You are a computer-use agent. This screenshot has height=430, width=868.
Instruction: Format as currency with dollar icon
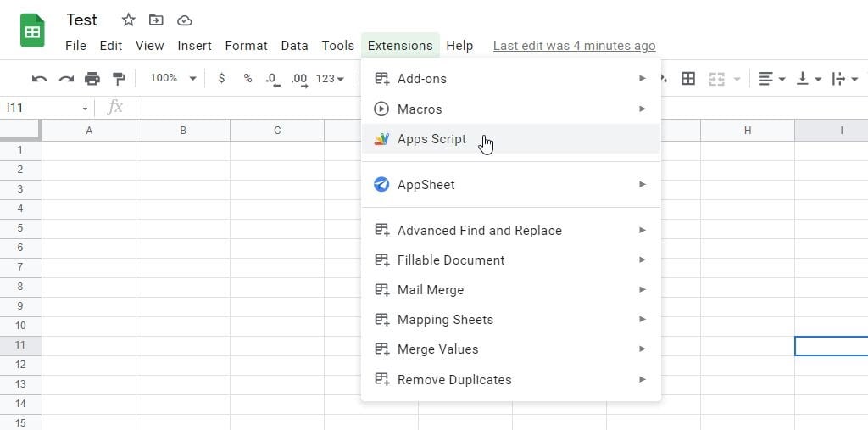[222, 79]
